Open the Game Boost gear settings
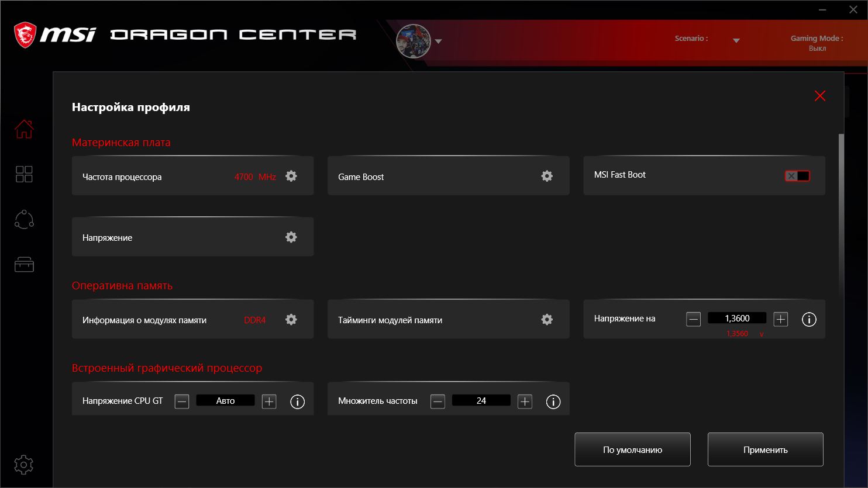868x488 pixels. tap(547, 176)
